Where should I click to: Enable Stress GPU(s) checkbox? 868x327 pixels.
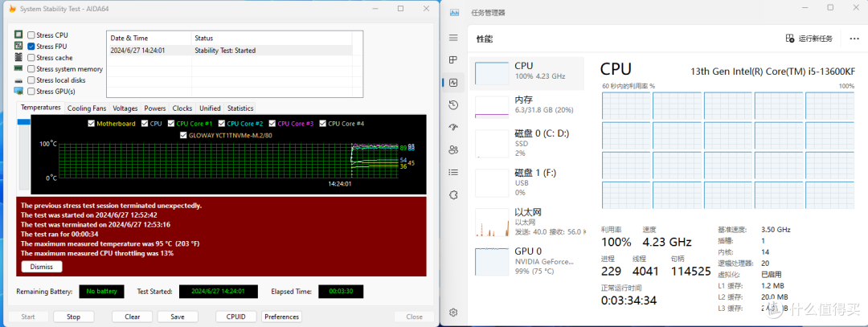coord(31,92)
